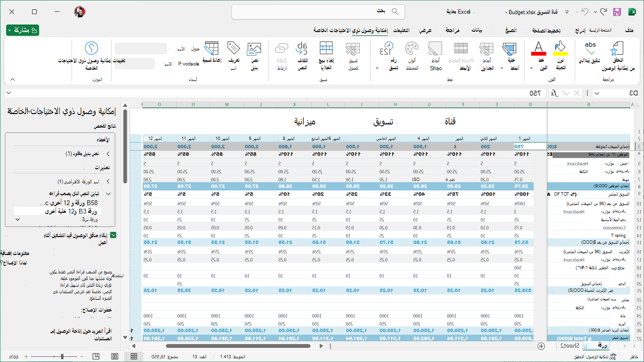Open Table Styles (أنماط الجداول) gallery
This screenshot has width=644, height=362.
pos(486,56)
